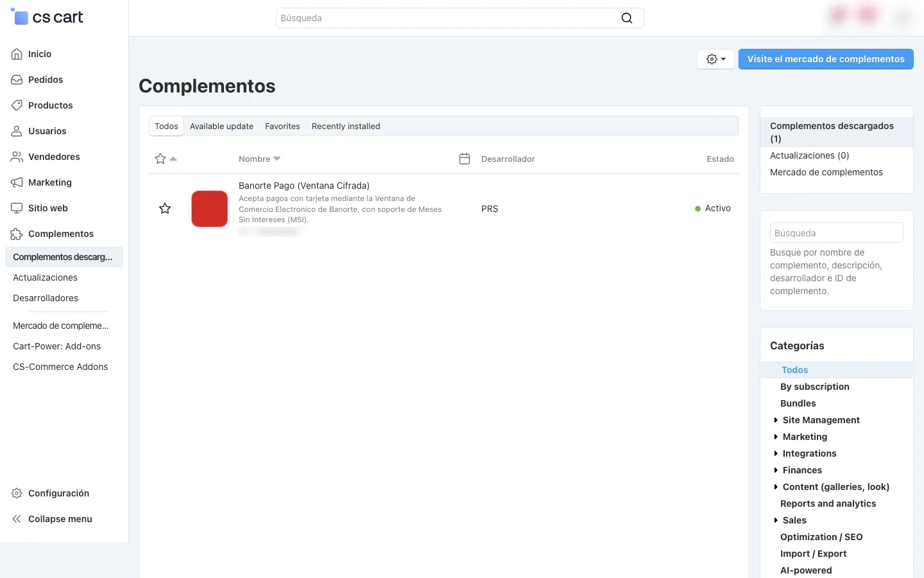Expand the Integrations category
This screenshot has height=578, width=924.
776,453
